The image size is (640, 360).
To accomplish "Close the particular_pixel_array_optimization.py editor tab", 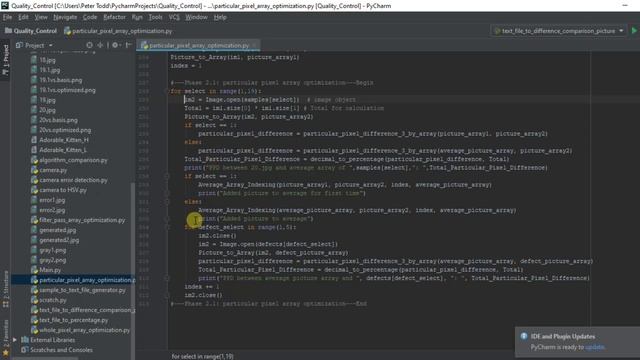I will [x=255, y=45].
